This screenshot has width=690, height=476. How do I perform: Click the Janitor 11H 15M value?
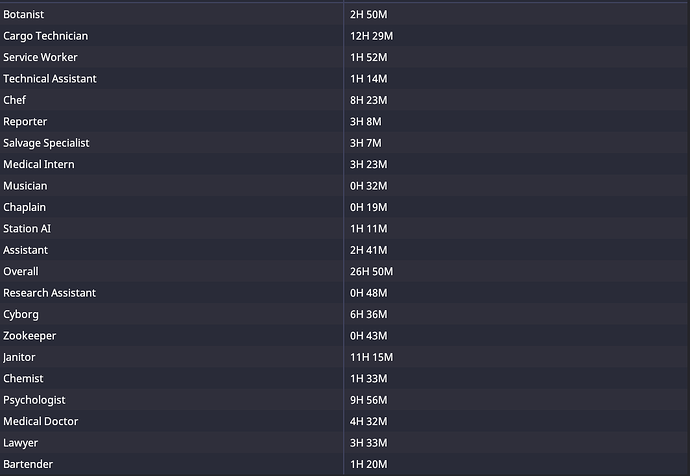point(371,357)
